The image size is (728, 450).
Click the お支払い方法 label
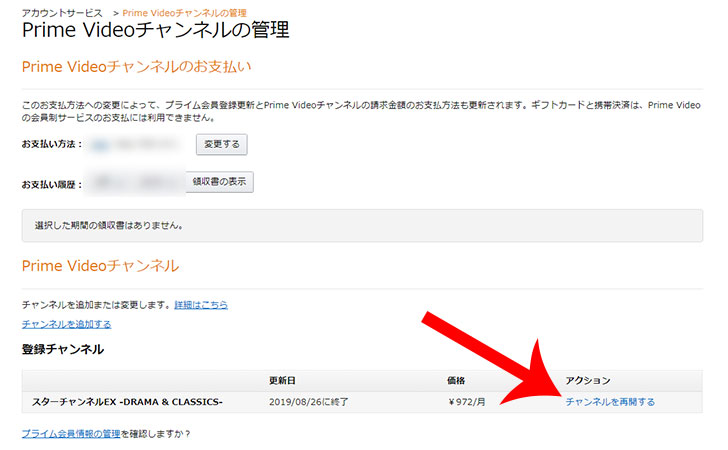52,144
